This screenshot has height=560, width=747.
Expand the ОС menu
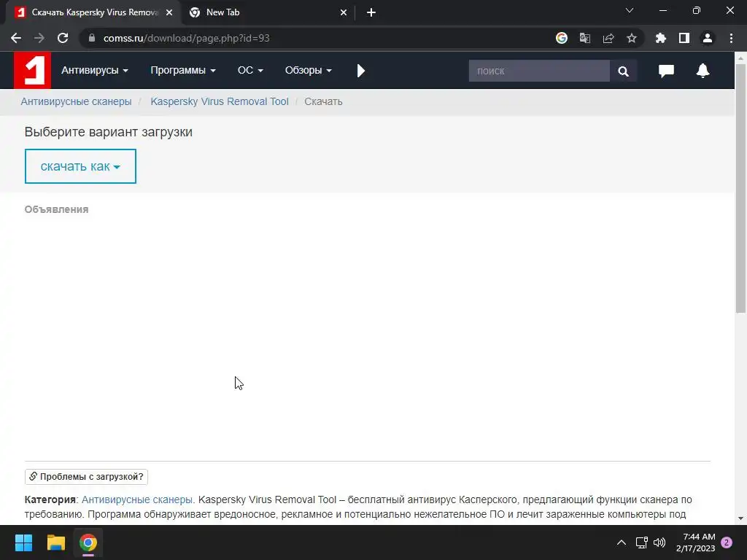pyautogui.click(x=250, y=71)
